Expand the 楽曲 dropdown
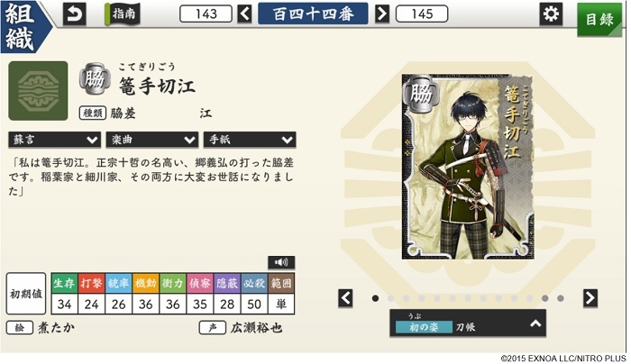This screenshot has height=364, width=631. pyautogui.click(x=152, y=140)
